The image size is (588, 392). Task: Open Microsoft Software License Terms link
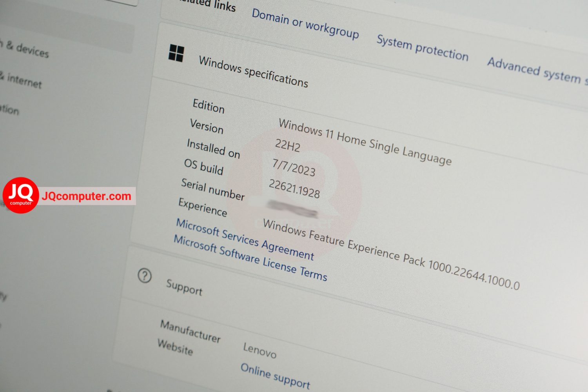click(x=250, y=258)
